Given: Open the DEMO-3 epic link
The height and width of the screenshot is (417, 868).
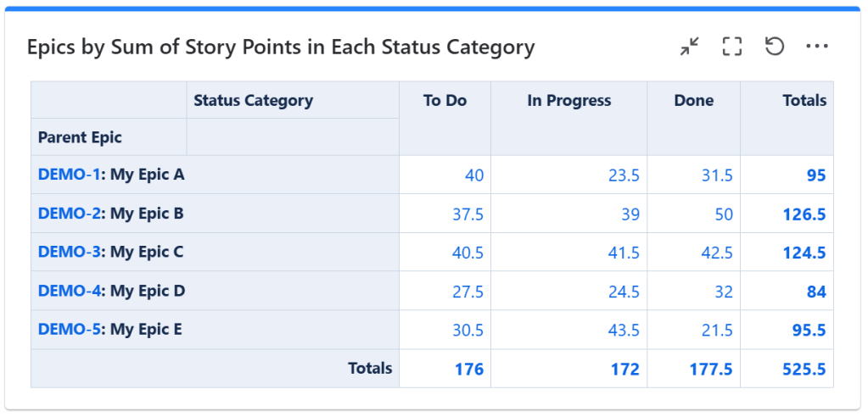Looking at the screenshot, I should (67, 252).
